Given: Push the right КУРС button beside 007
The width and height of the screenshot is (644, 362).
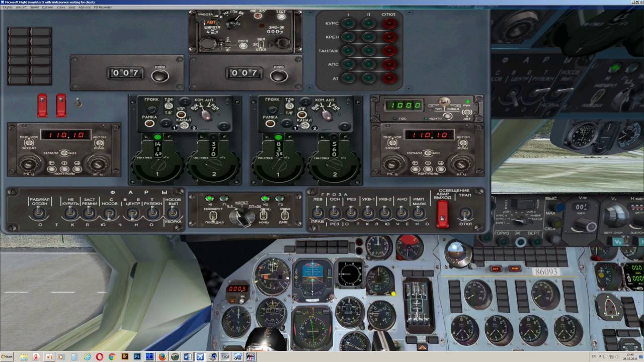Looking at the screenshot, I should 279,76.
